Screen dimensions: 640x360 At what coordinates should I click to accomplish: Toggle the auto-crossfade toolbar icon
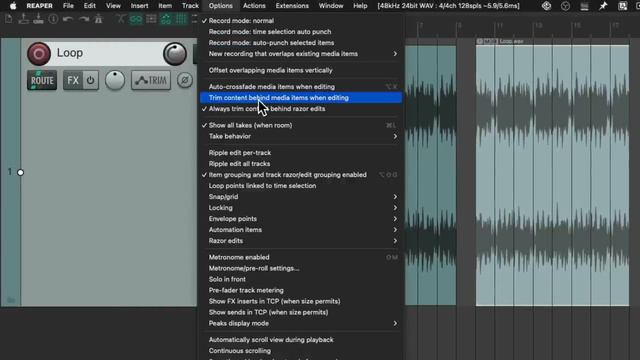pyautogui.click(x=120, y=19)
